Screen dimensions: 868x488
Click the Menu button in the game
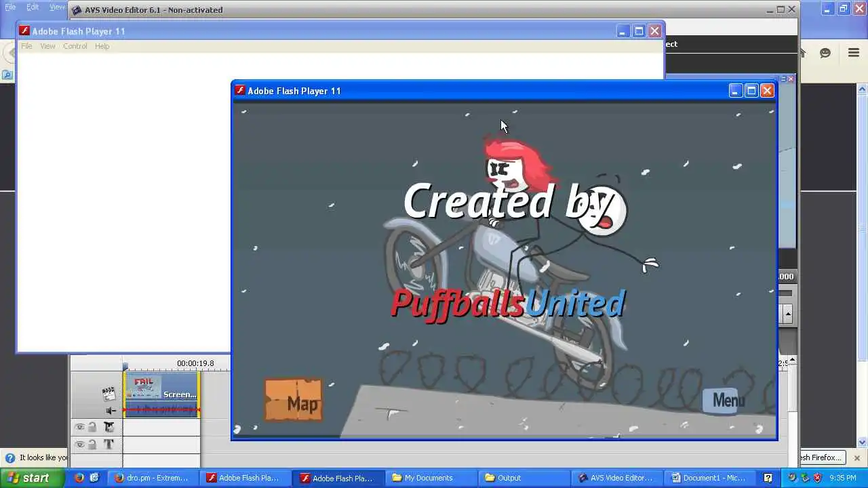(724, 401)
